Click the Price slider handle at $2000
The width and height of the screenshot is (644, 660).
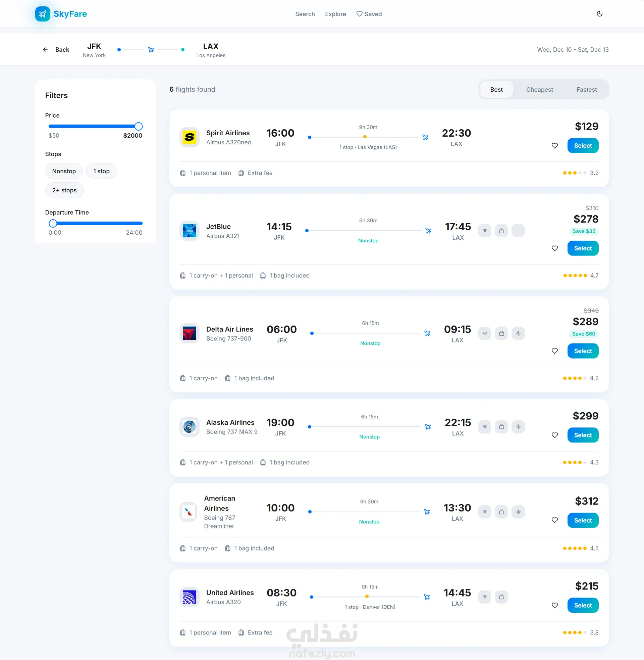tap(138, 127)
